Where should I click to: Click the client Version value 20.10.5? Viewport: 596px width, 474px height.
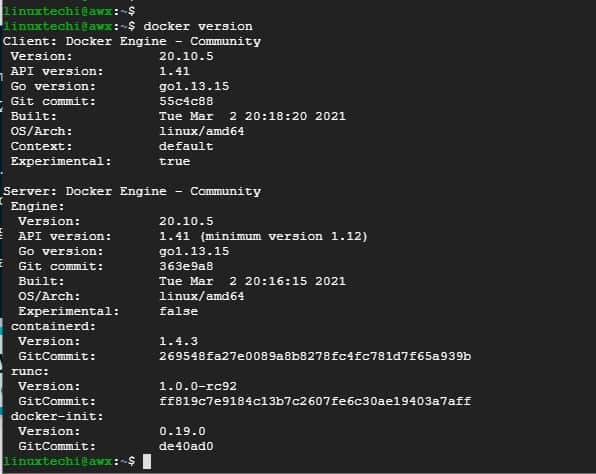pos(186,56)
